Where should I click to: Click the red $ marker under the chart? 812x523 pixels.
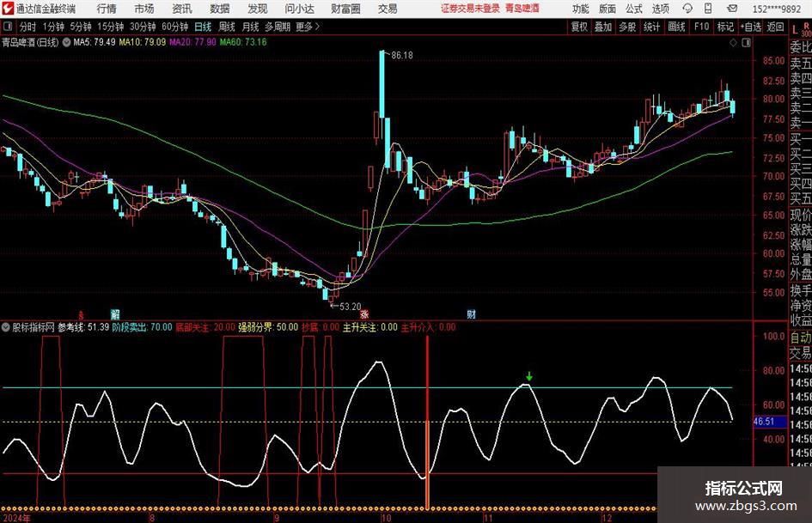[81, 314]
